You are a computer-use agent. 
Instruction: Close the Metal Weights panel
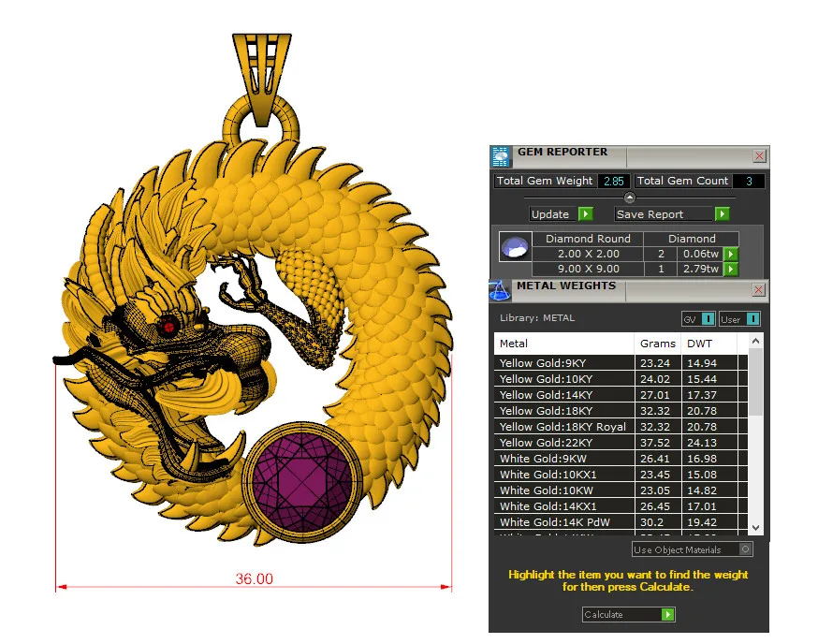pos(759,289)
